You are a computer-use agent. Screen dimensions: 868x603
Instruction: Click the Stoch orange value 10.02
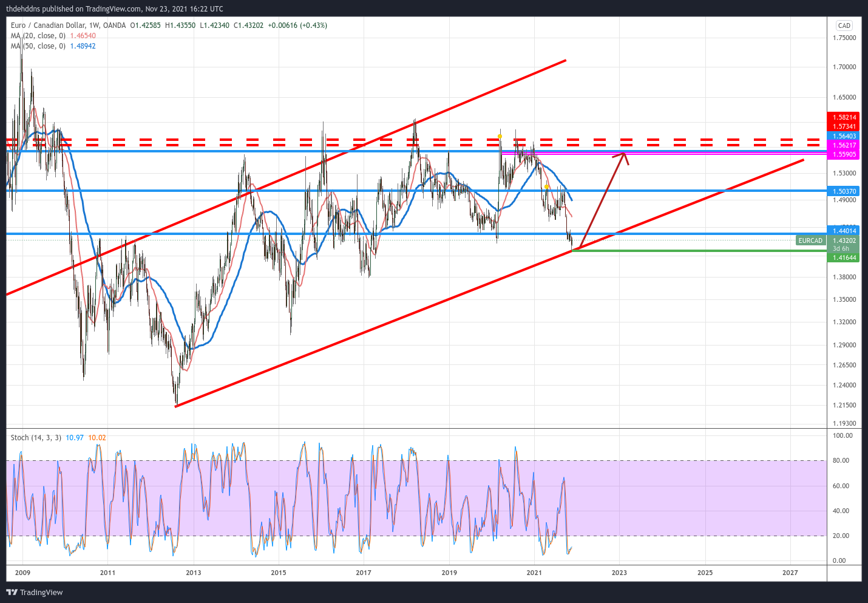point(97,438)
